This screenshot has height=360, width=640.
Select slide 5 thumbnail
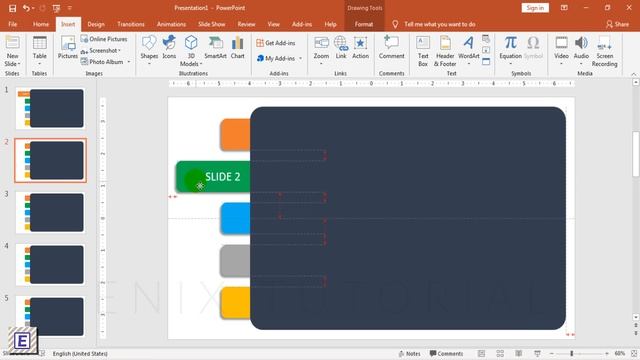[x=50, y=317]
